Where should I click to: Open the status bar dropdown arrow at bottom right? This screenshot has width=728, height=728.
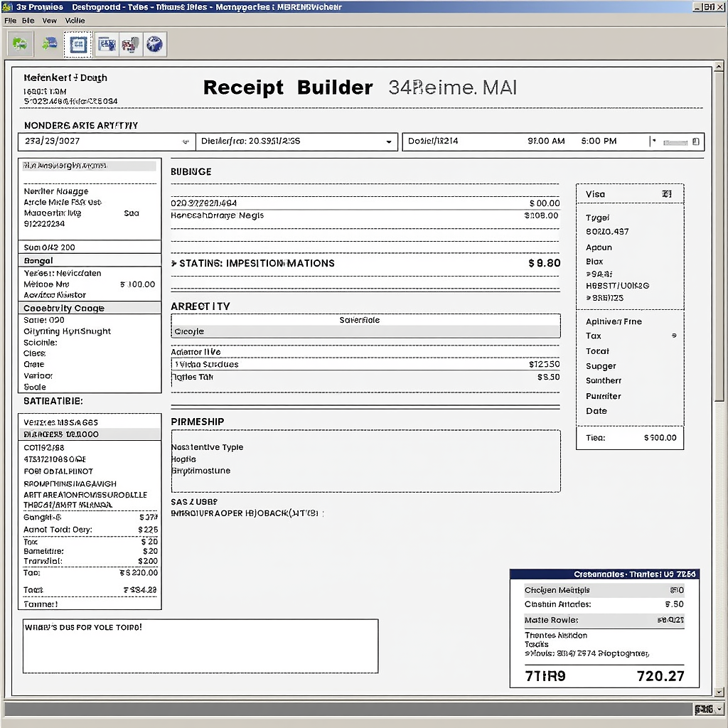point(719,709)
